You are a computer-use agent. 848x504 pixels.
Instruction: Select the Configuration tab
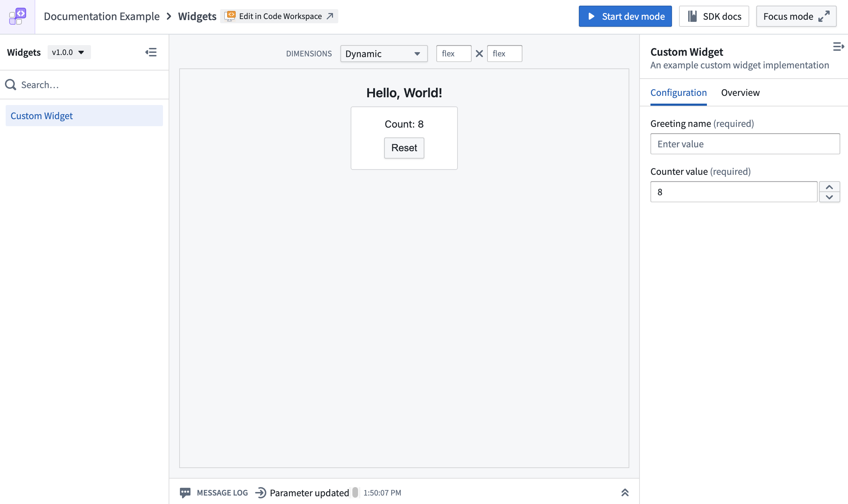click(678, 93)
